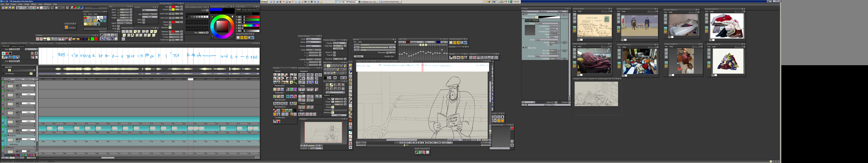868x163 pixels.
Task: Toggle the Drying checkbox in PenBrush options
Action: [333, 107]
